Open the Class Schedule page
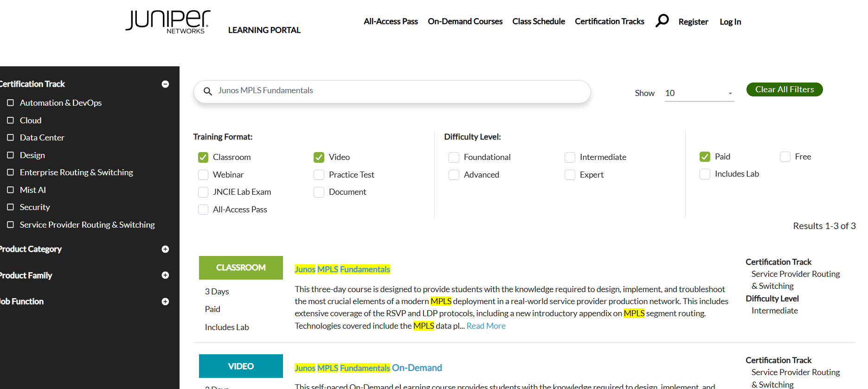The height and width of the screenshot is (389, 868). [539, 21]
